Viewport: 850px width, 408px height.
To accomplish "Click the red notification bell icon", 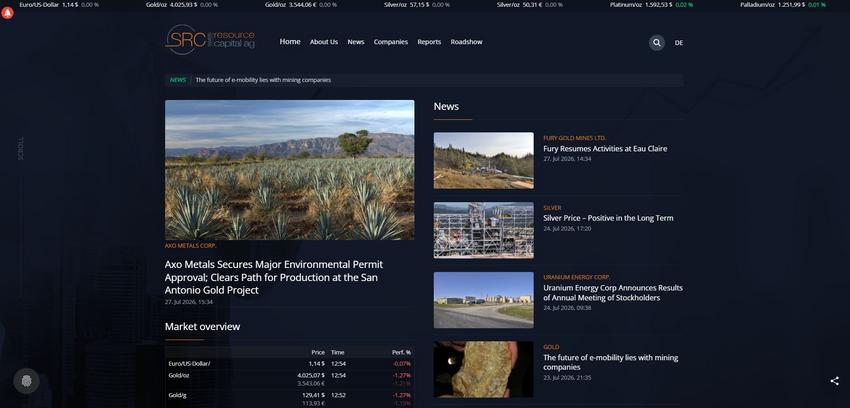I will point(7,13).
